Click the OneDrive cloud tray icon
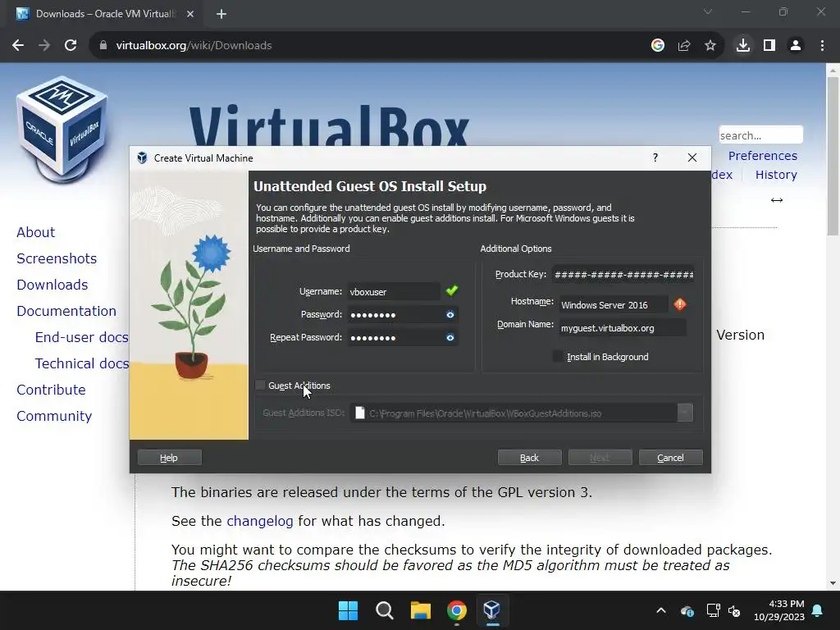Image resolution: width=840 pixels, height=630 pixels. [x=687, y=610]
